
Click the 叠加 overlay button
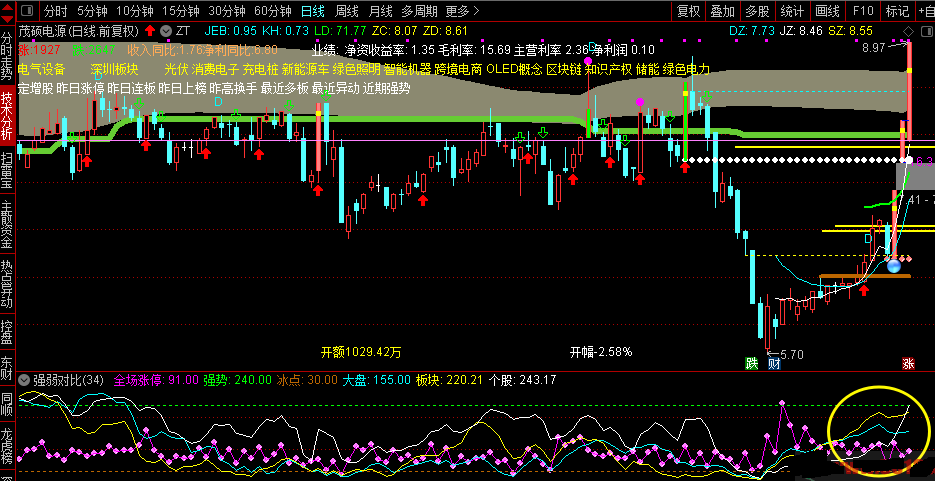723,11
